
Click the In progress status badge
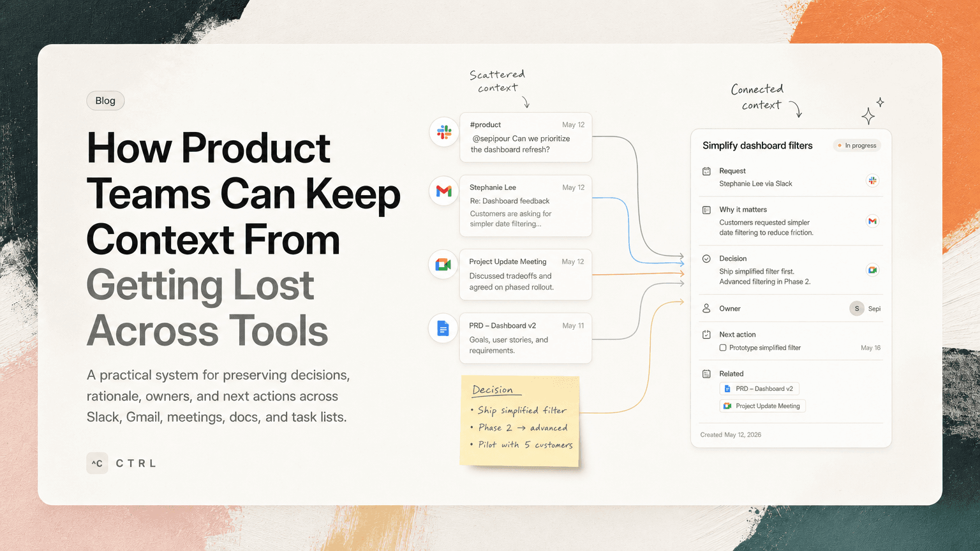pos(857,145)
